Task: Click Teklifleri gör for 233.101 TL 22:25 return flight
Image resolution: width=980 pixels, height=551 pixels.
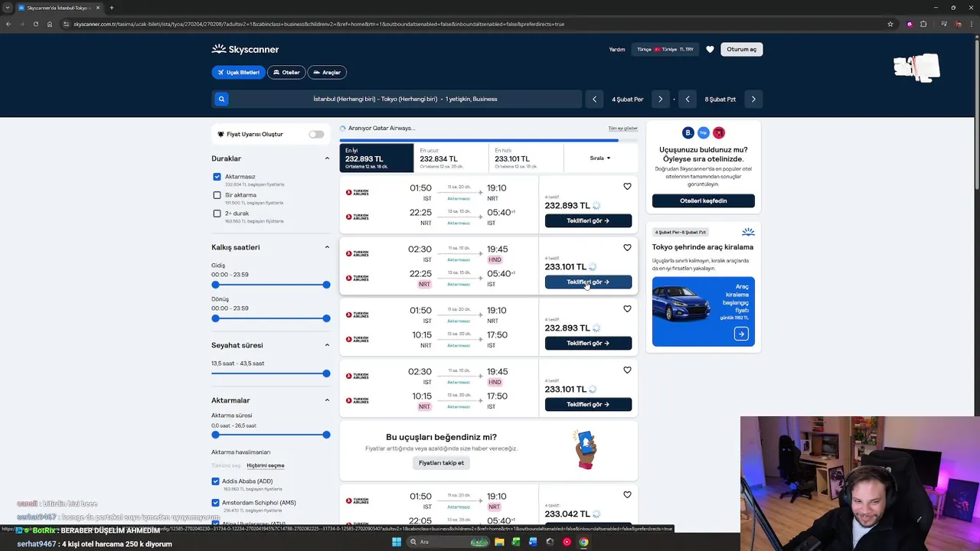Action: pos(588,282)
